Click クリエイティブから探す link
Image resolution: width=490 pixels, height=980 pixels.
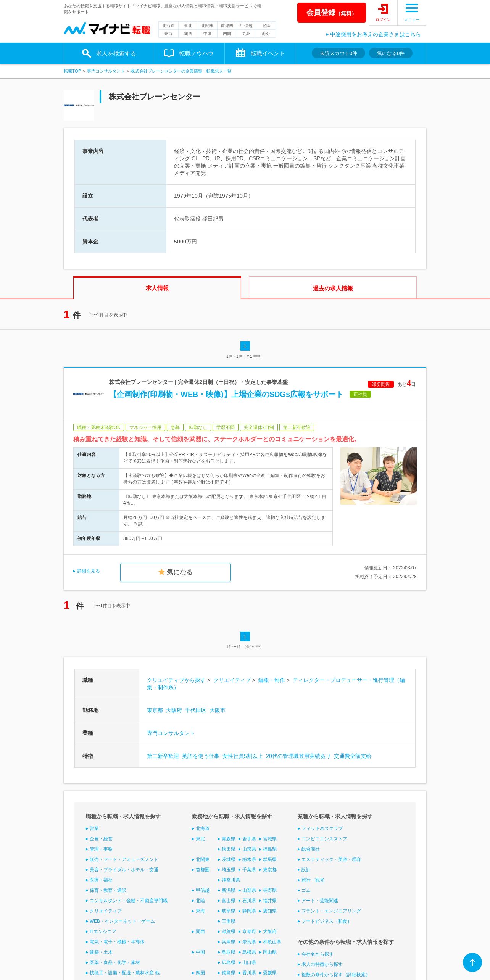(176, 680)
